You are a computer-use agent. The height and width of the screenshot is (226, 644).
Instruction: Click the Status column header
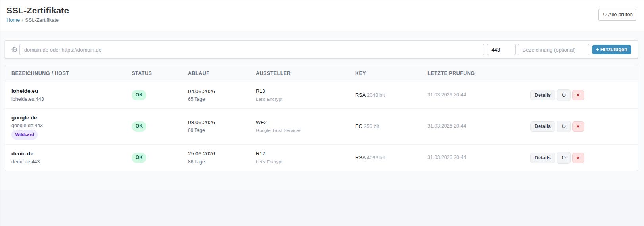click(142, 73)
